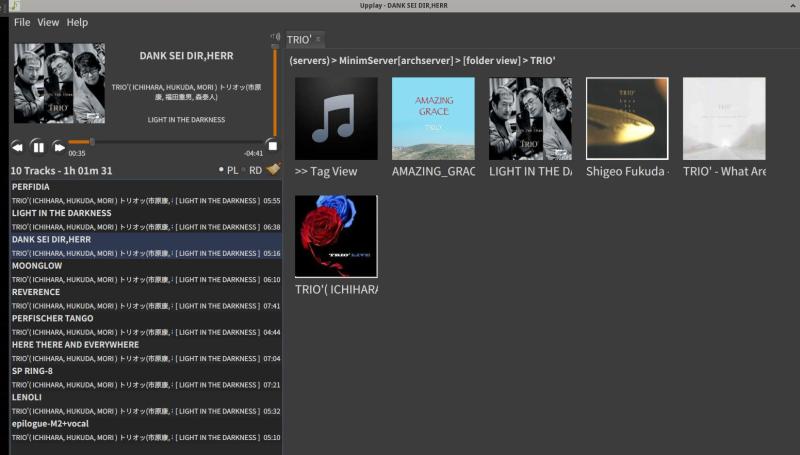Skip to the previous track

(x=17, y=147)
